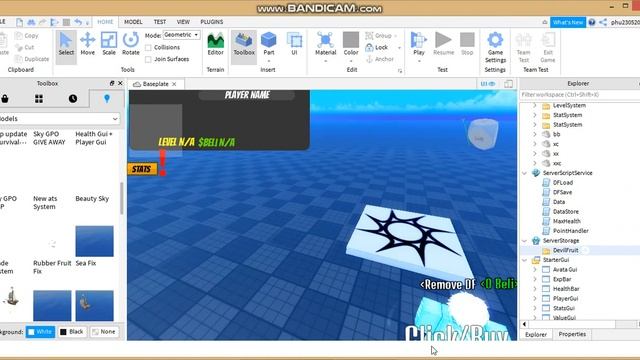Viewport: 640px width, 360px height.
Task: Select White background option
Action: pos(40,332)
